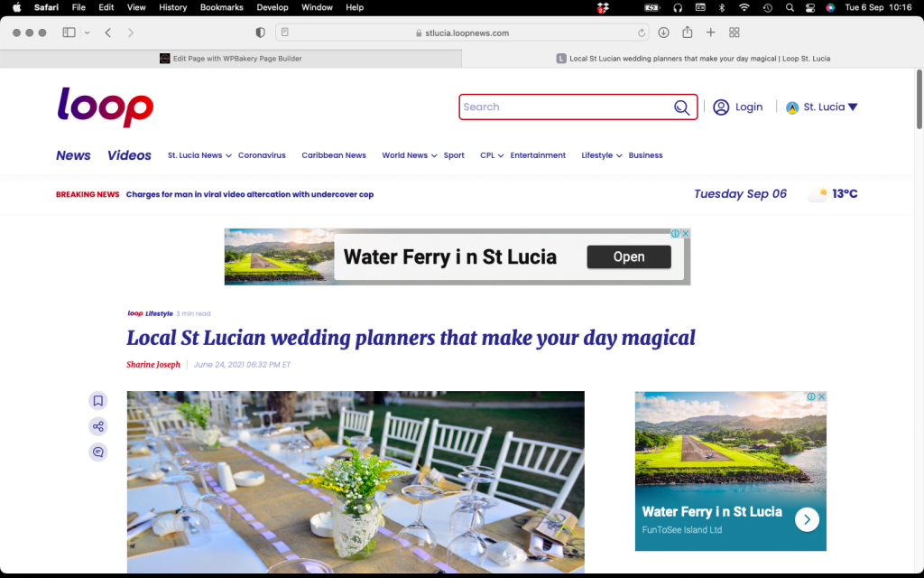This screenshot has width=924, height=578.
Task: Show the tab overview grid icon
Action: [x=735, y=33]
